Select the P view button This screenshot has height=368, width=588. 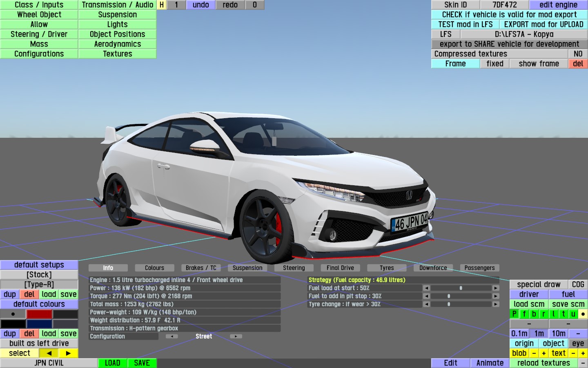(x=514, y=314)
